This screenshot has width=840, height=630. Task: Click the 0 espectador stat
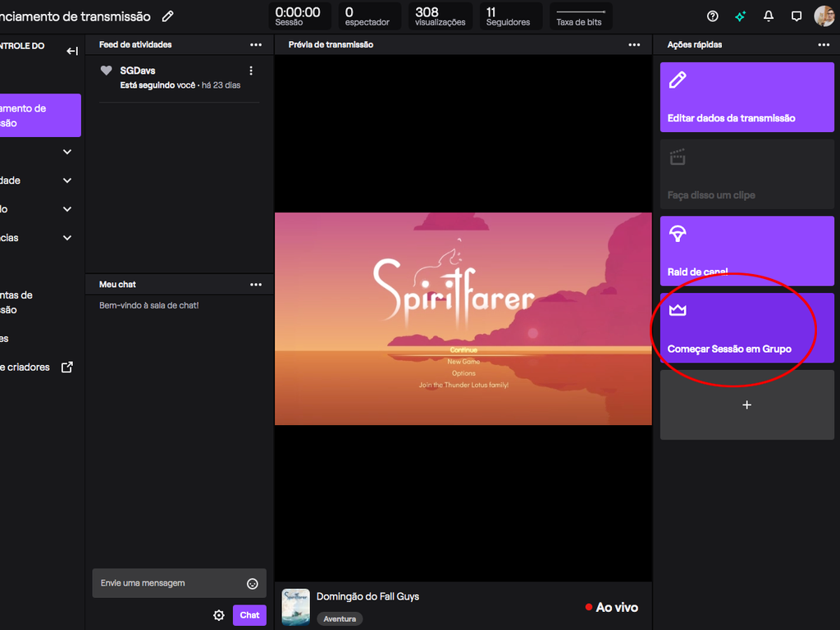(370, 16)
